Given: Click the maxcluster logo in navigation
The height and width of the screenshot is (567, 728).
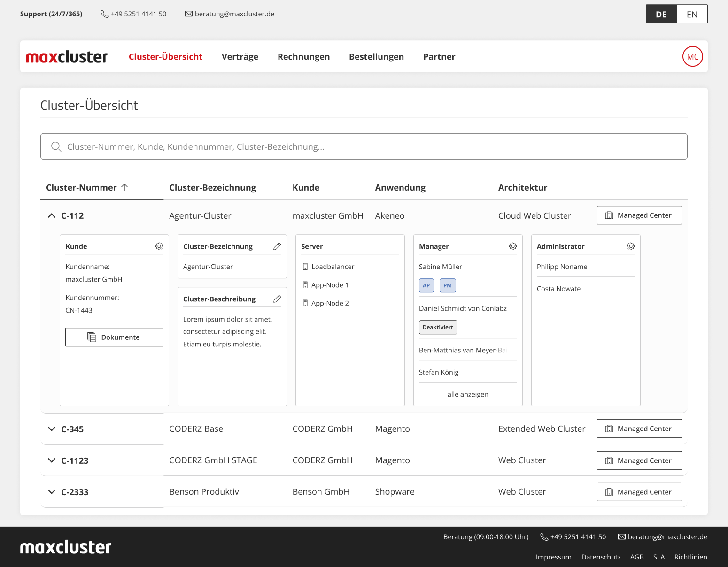Looking at the screenshot, I should coord(67,57).
